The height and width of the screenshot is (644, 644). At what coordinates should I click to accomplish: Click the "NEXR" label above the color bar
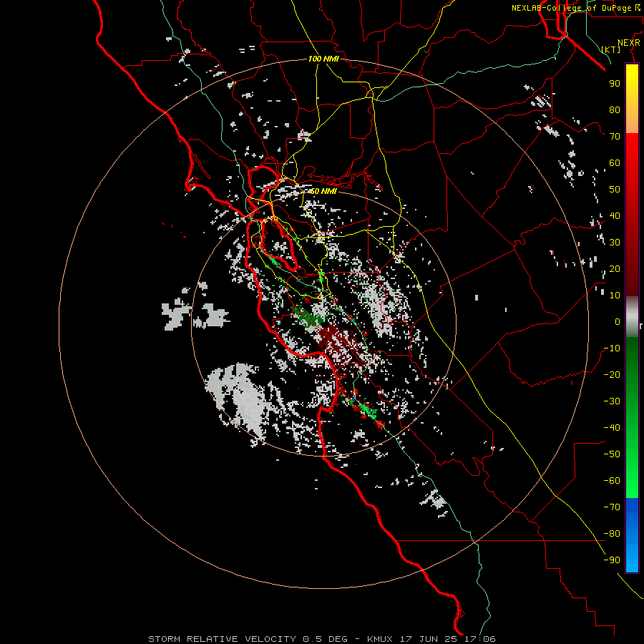point(628,43)
